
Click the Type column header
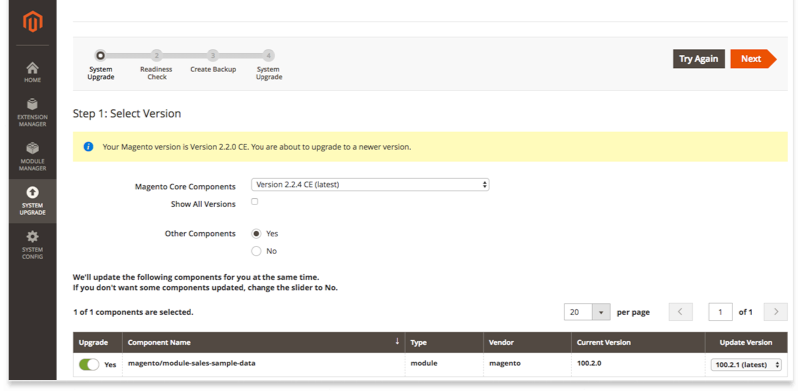tap(444, 343)
